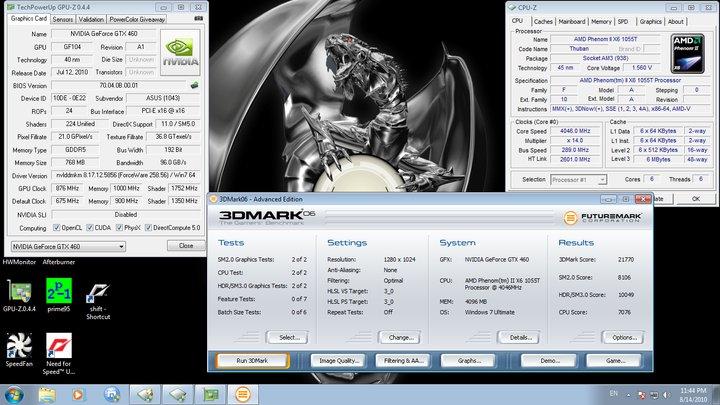Open the Mainboard tab in CPU-Z

pos(572,22)
